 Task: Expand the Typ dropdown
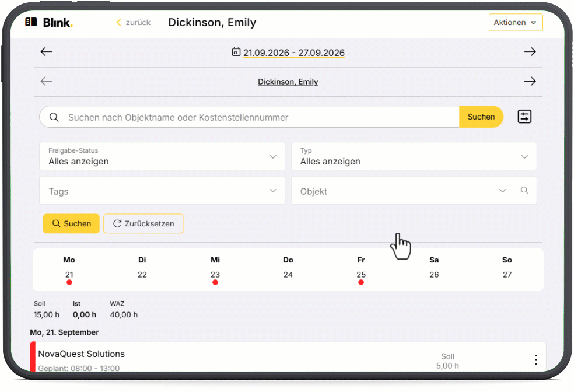pos(414,156)
